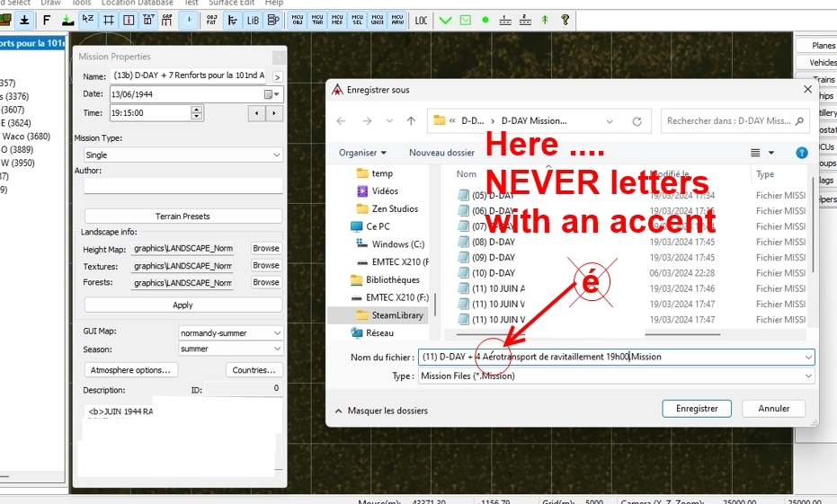This screenshot has height=504, width=837.
Task: Increment the Time spinner up arrow
Action: (x=196, y=110)
